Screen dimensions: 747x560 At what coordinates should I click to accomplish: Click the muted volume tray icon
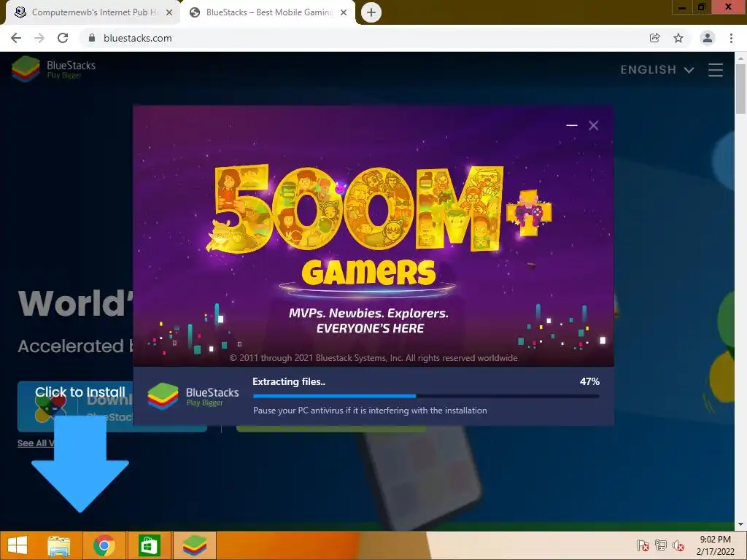[678, 545]
